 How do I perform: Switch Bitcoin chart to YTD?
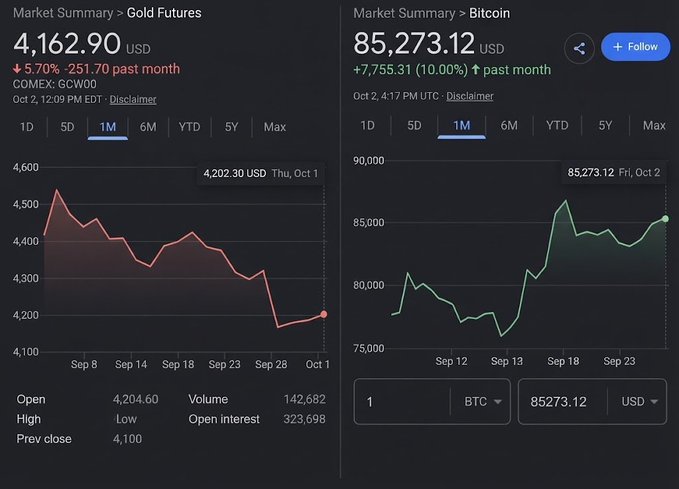coord(557,126)
